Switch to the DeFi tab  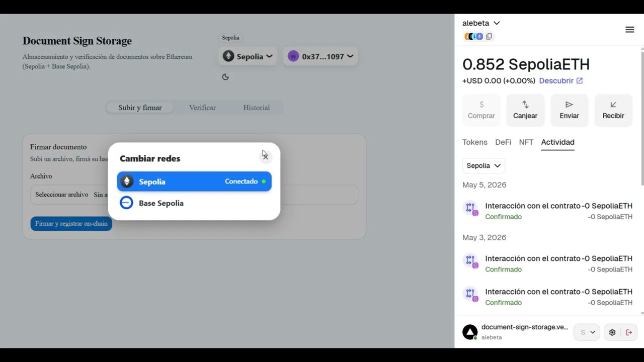[503, 142]
